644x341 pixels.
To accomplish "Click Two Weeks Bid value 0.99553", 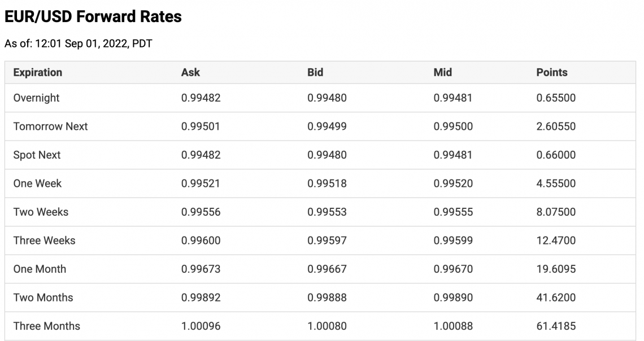I will 327,212.
